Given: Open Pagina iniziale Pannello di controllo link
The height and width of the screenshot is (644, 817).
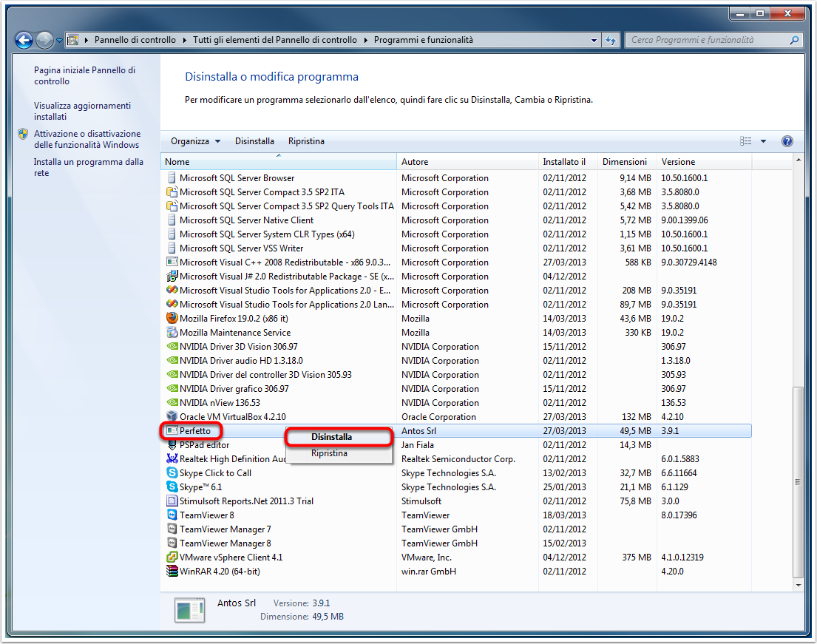Looking at the screenshot, I should pos(85,75).
